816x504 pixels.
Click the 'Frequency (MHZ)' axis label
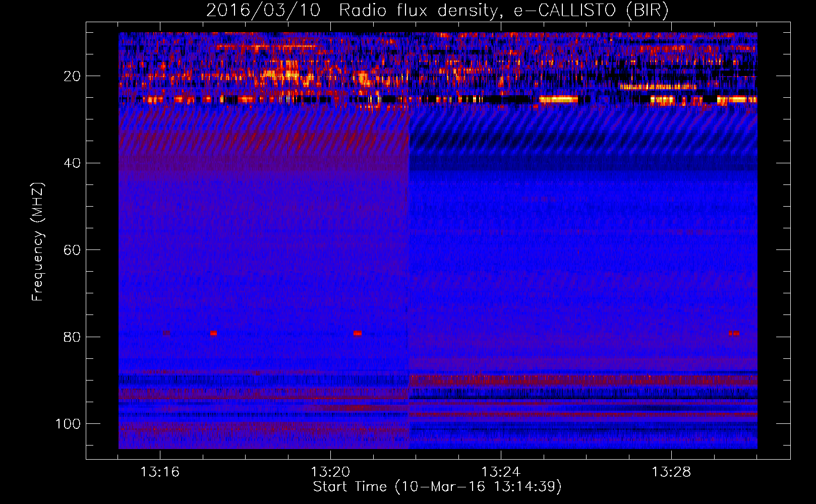pos(38,242)
